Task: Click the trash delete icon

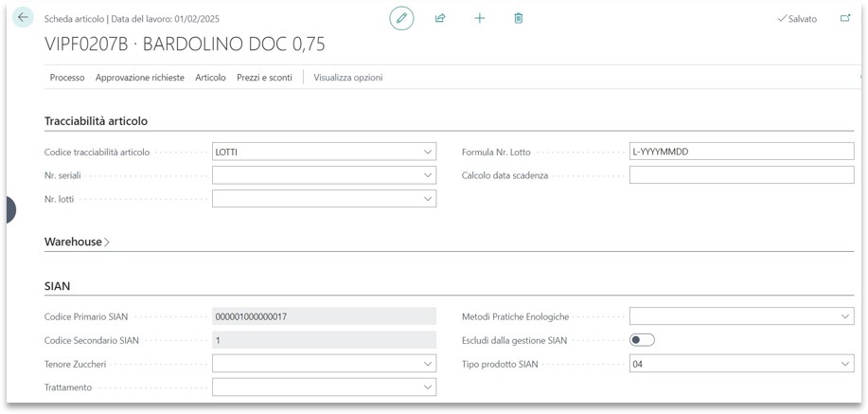Action: [519, 18]
